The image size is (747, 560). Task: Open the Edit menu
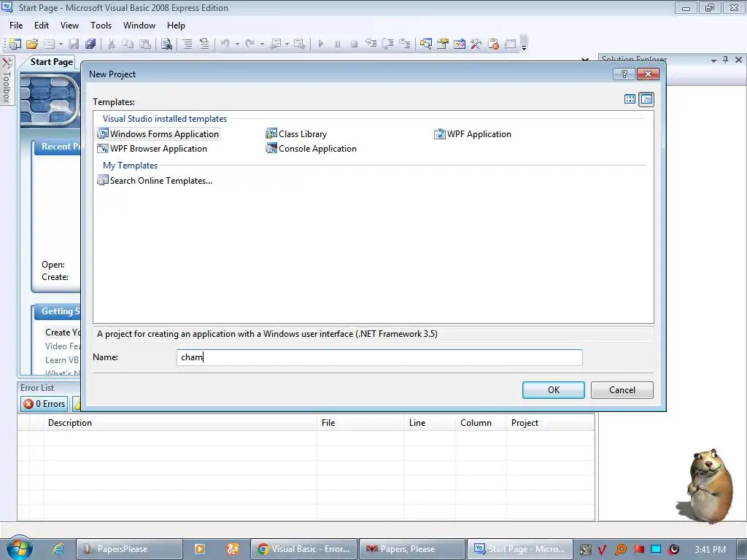point(42,26)
